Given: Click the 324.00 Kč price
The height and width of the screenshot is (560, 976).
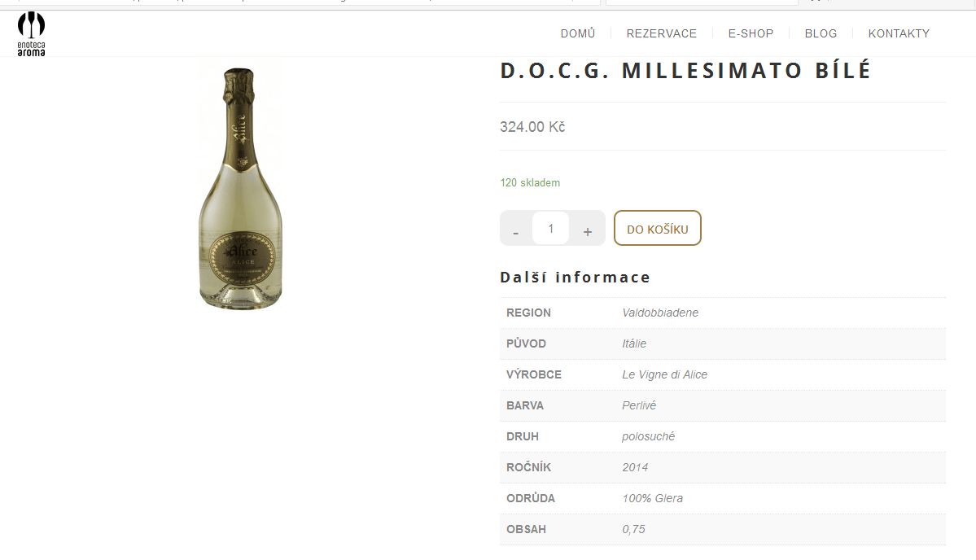Looking at the screenshot, I should click(532, 127).
